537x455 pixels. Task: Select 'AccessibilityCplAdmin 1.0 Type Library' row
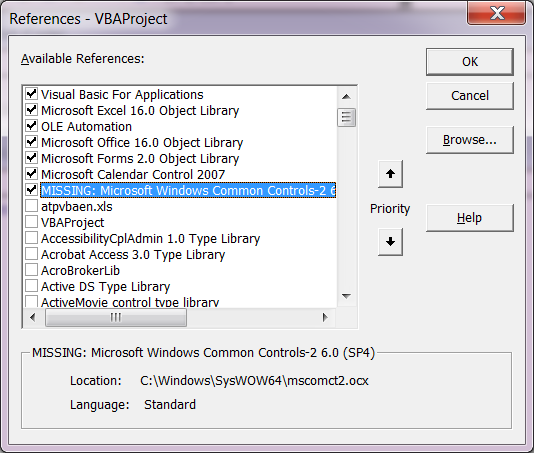click(x=151, y=240)
